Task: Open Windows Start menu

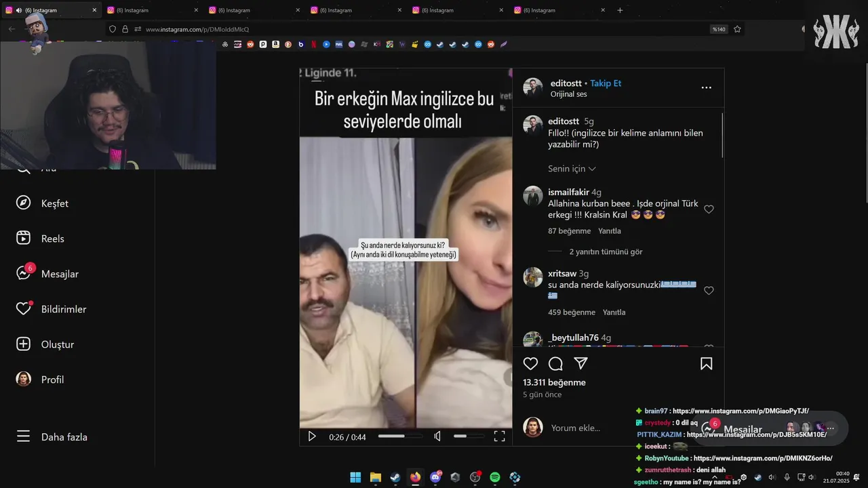Action: tap(355, 477)
